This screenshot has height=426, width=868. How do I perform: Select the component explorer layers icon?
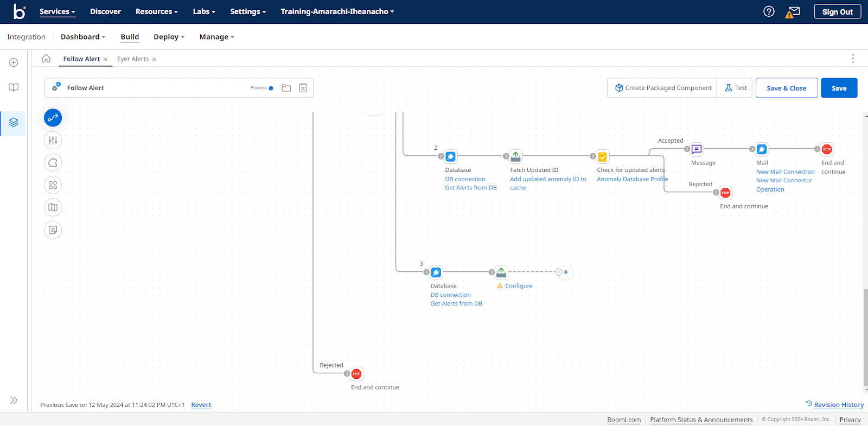tap(14, 123)
